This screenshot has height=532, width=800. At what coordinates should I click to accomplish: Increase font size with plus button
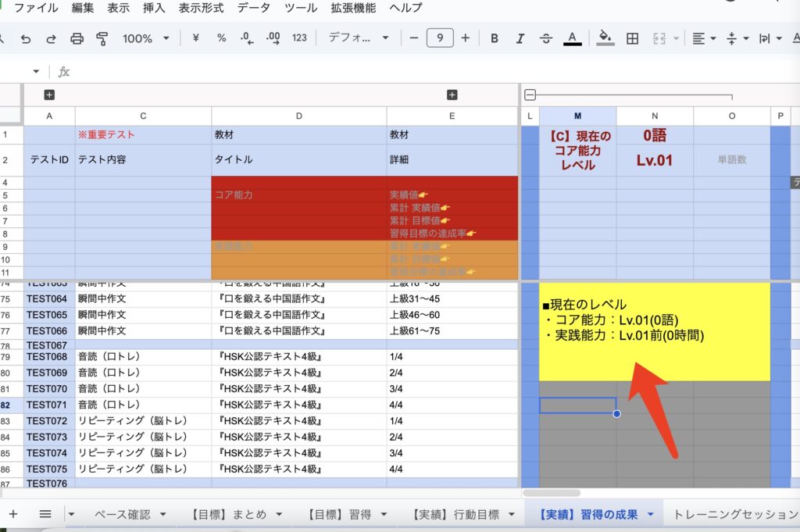[x=466, y=38]
